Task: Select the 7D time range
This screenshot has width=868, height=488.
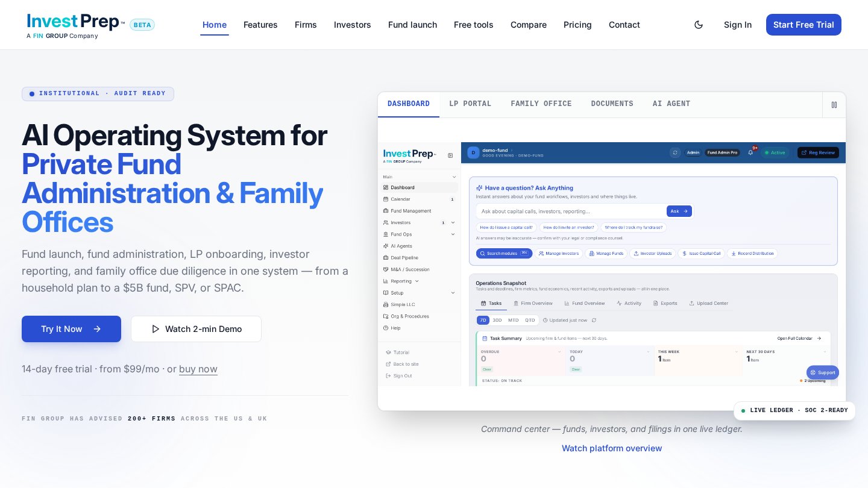Action: coord(483,321)
